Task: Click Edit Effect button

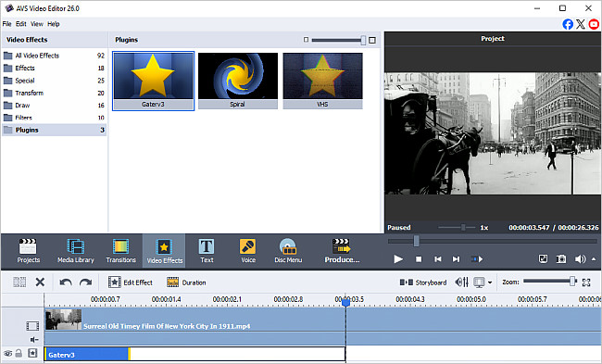Action: coord(131,282)
